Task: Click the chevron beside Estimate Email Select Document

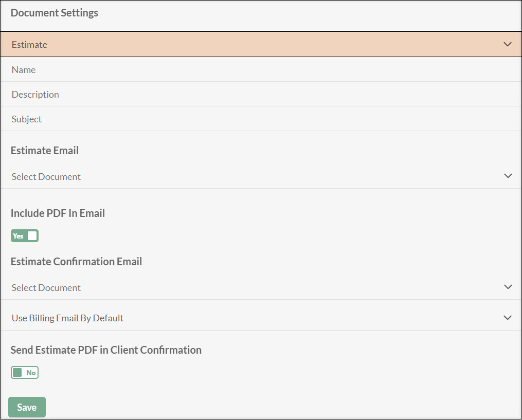Action: pyautogui.click(x=508, y=176)
